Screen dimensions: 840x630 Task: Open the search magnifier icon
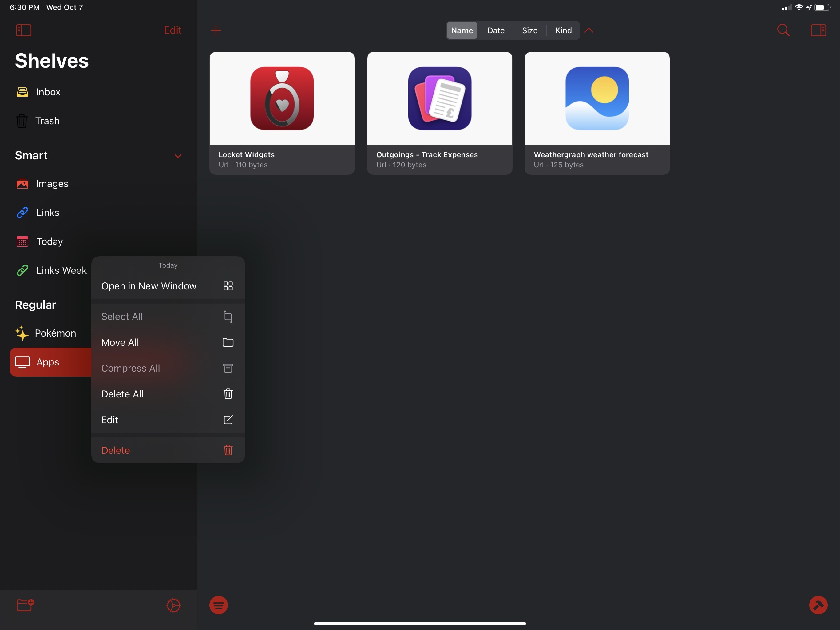click(783, 30)
